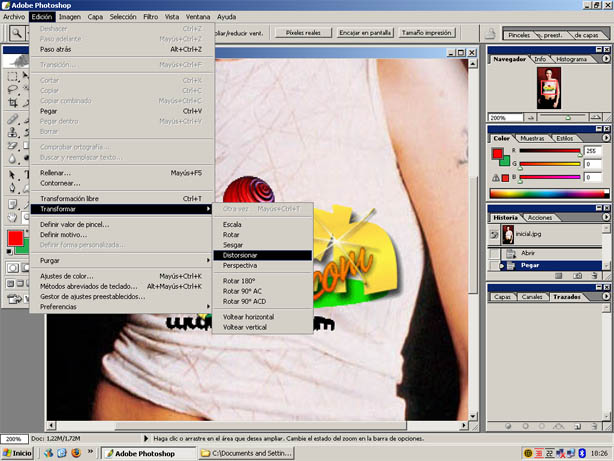
Task: Toggle history brush source box beside Pegar
Action: pos(495,266)
